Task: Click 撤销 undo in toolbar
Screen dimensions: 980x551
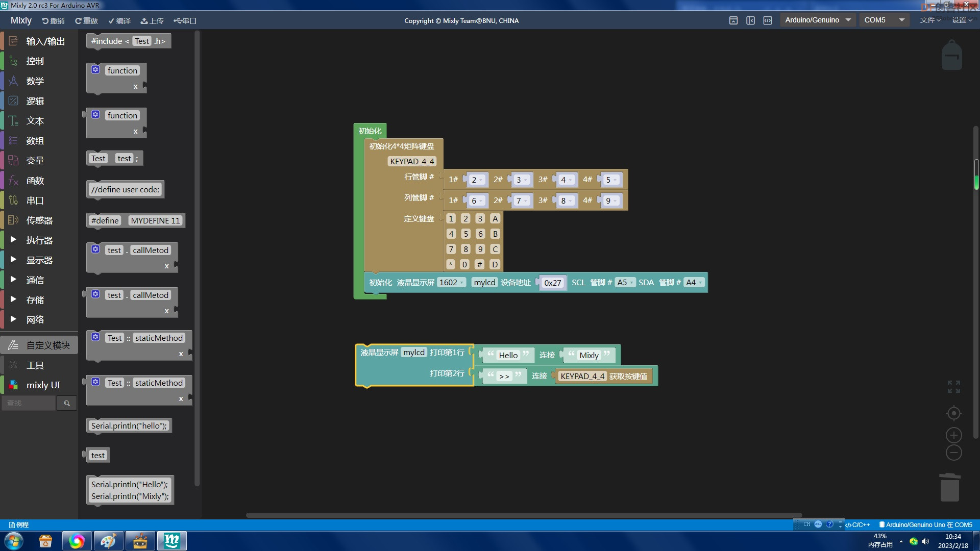Action: click(x=54, y=21)
